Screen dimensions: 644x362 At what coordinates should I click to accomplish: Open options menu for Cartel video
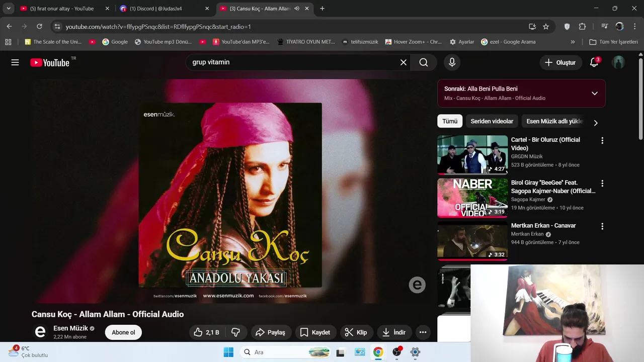[x=602, y=141]
